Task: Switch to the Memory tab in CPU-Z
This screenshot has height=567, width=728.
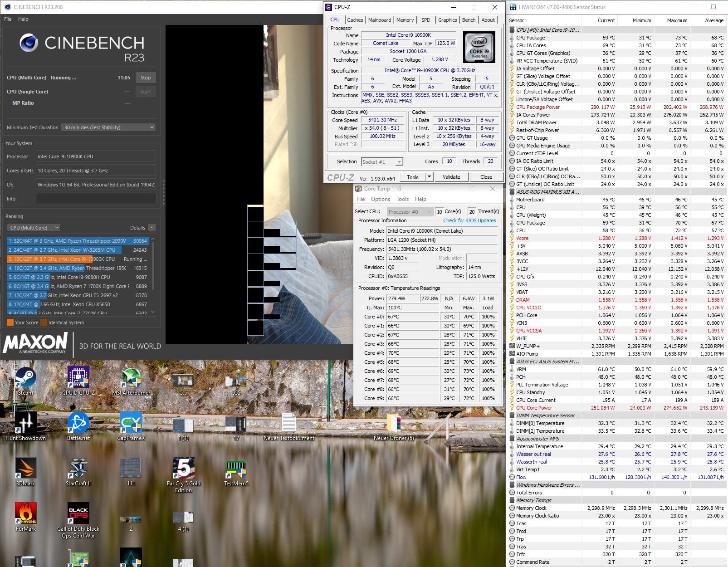Action: 405,20
